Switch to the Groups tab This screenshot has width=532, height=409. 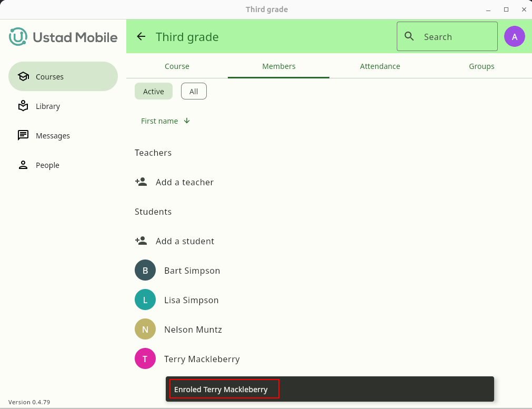(x=481, y=66)
